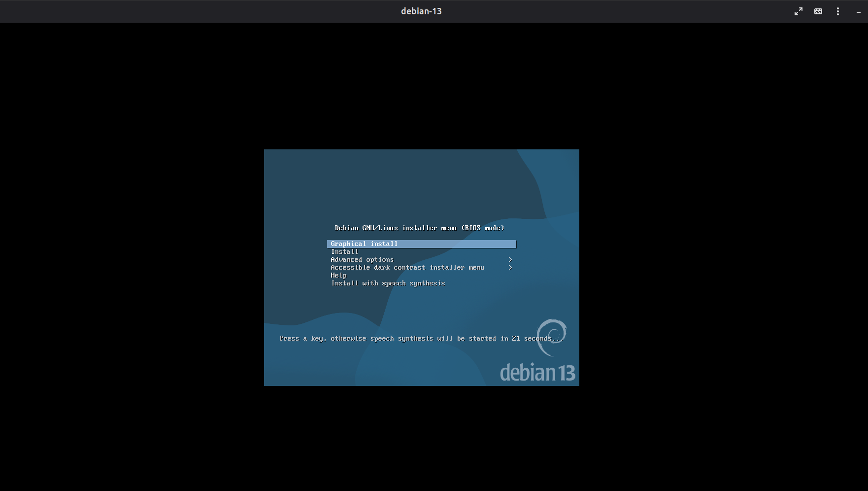Expand Accessible dark contrast submenu arrow
Image resolution: width=868 pixels, height=491 pixels.
(x=510, y=268)
